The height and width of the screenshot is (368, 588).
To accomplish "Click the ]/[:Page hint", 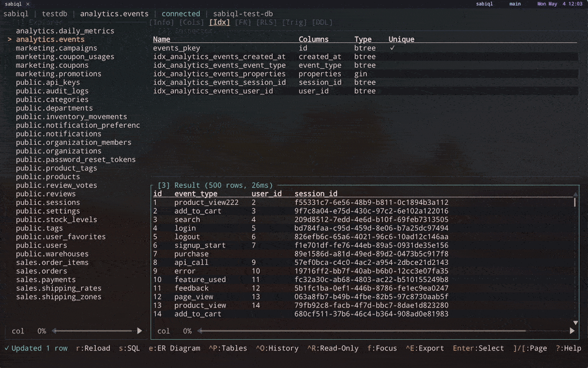I will click(x=530, y=348).
